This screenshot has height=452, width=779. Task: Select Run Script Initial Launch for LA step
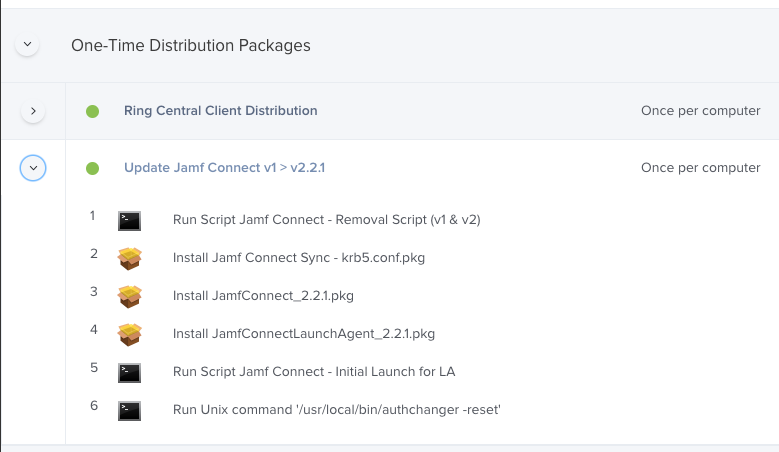[x=313, y=372]
